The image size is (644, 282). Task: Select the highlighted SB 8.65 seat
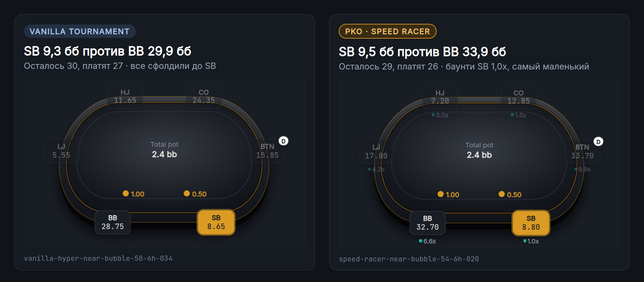[x=216, y=222]
